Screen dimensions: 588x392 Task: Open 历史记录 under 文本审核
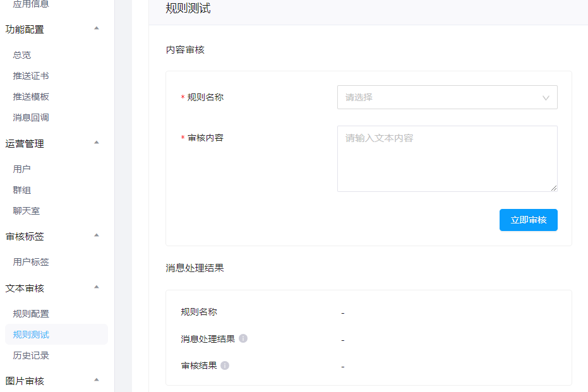[x=31, y=355]
